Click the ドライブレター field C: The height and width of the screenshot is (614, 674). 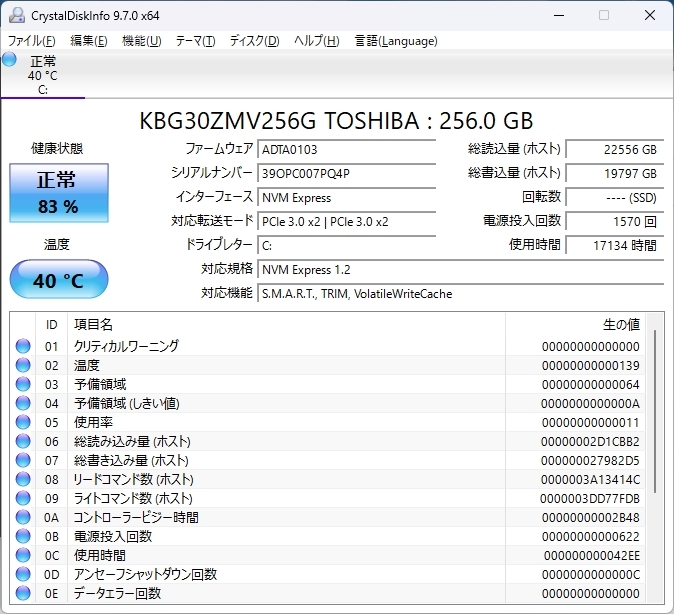(x=346, y=246)
